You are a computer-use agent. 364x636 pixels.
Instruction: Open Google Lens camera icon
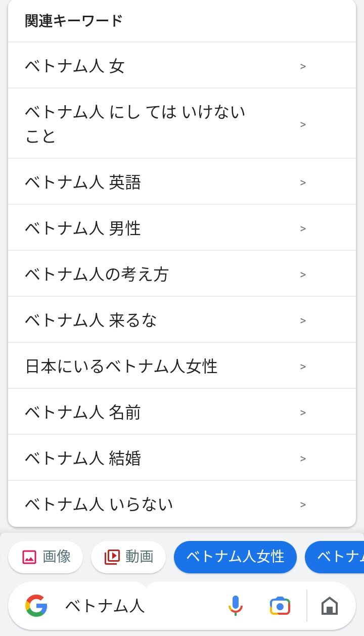(x=280, y=606)
